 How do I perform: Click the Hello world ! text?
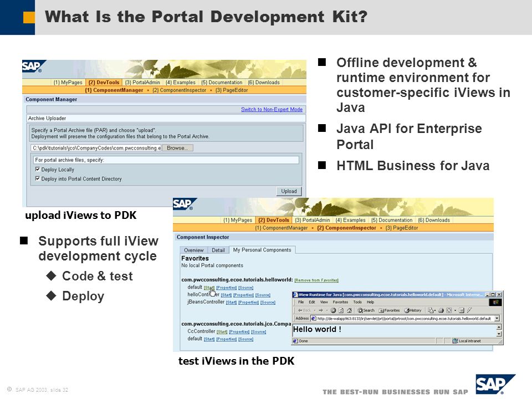point(317,329)
